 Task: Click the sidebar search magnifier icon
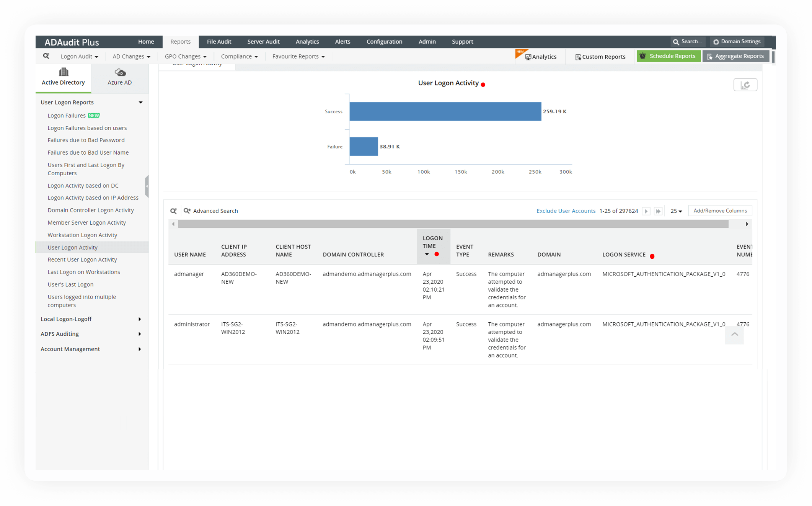(46, 56)
